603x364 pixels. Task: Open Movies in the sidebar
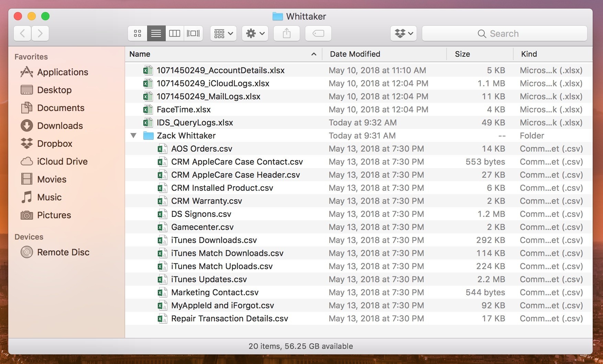click(x=43, y=179)
